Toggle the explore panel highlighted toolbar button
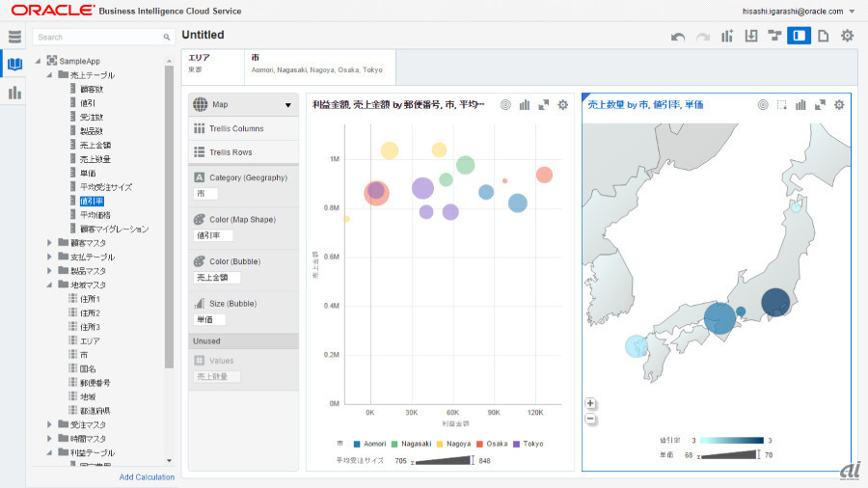 pos(799,37)
